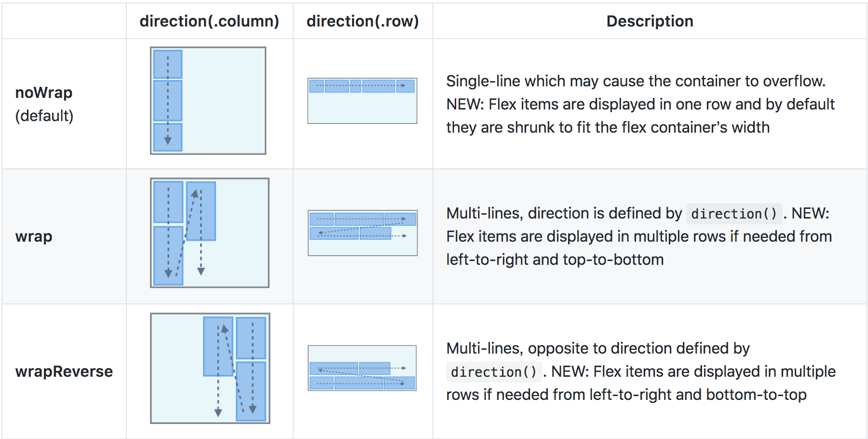Click the noWrap row direction diagram
The image size is (868, 439).
(x=362, y=101)
